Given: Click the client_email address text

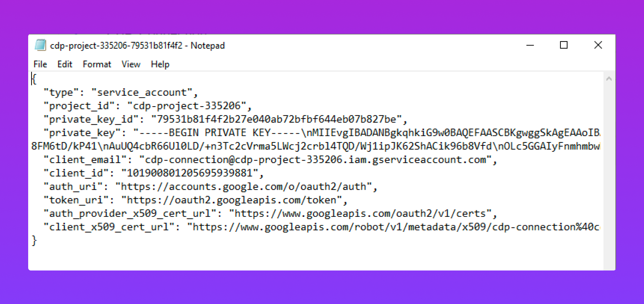Looking at the screenshot, I should (315, 160).
